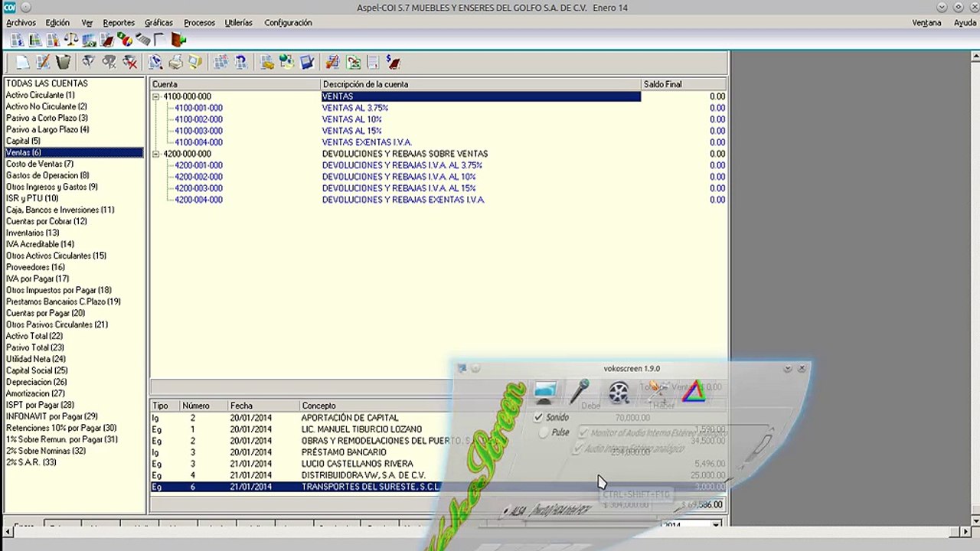Viewport: 980px width, 551px height.
Task: Open the Ventana menu
Action: click(x=926, y=23)
